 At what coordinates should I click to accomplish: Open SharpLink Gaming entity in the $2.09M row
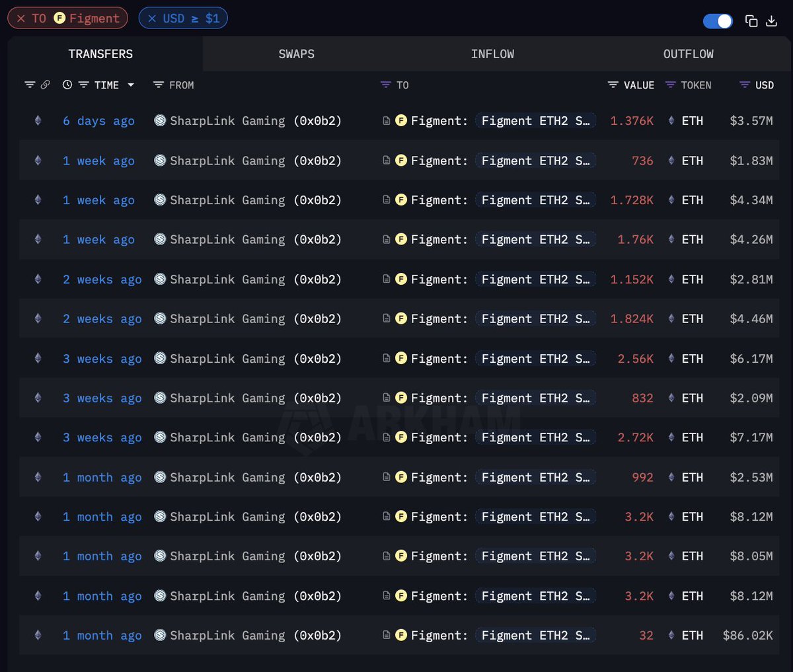(227, 398)
